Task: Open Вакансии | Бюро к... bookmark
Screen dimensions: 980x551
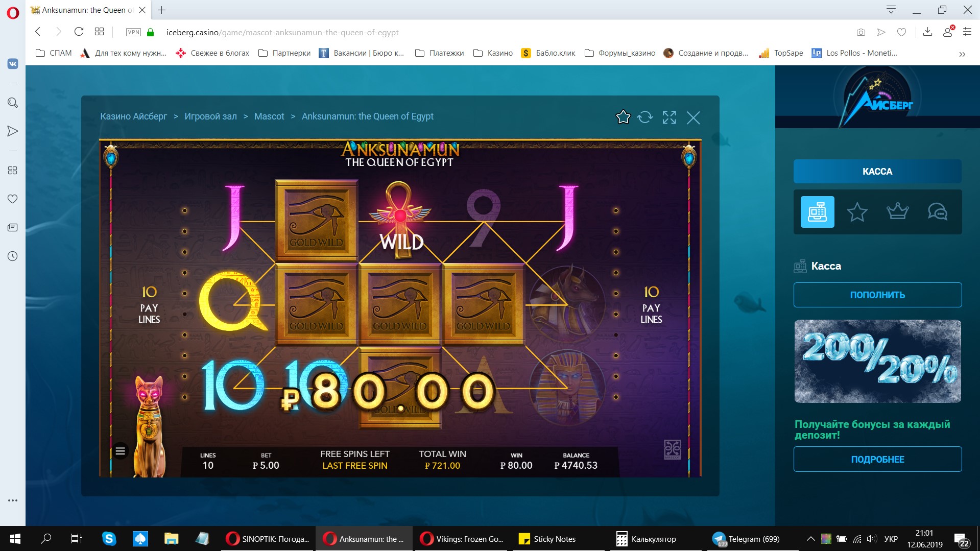Action: click(361, 53)
